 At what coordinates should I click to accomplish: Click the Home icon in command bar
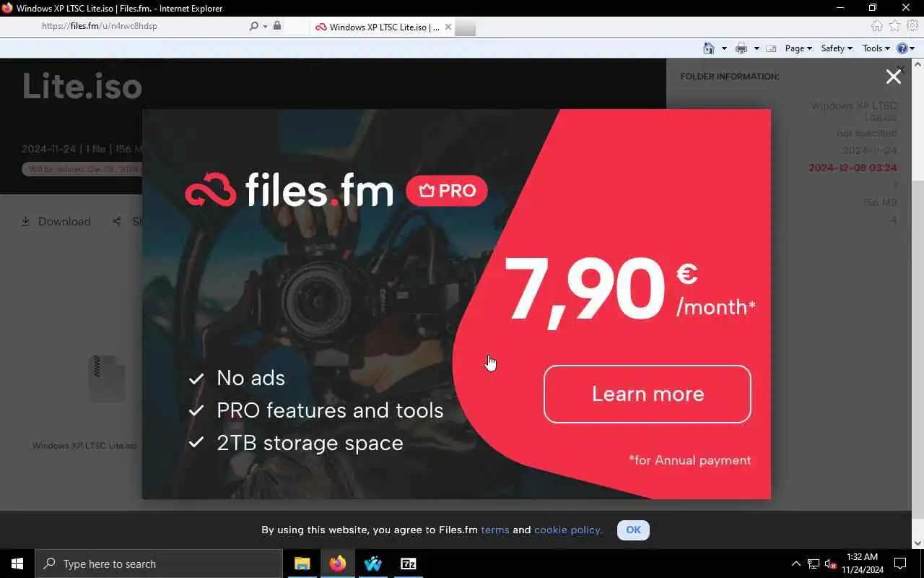point(709,48)
